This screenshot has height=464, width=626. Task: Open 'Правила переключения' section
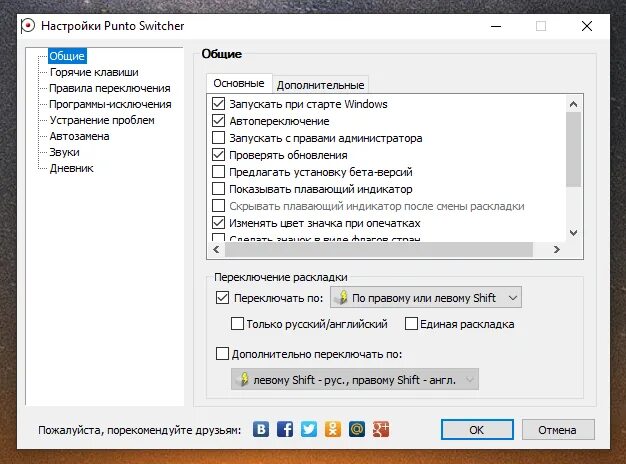[110, 88]
